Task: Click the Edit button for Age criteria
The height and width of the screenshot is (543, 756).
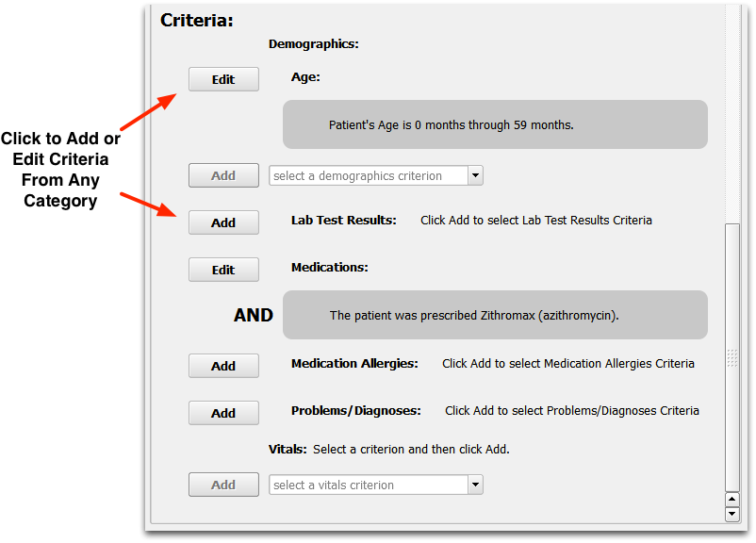Action: coord(223,79)
